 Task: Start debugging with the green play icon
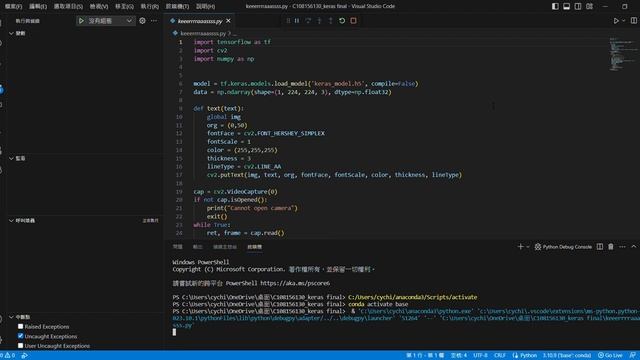[81, 20]
